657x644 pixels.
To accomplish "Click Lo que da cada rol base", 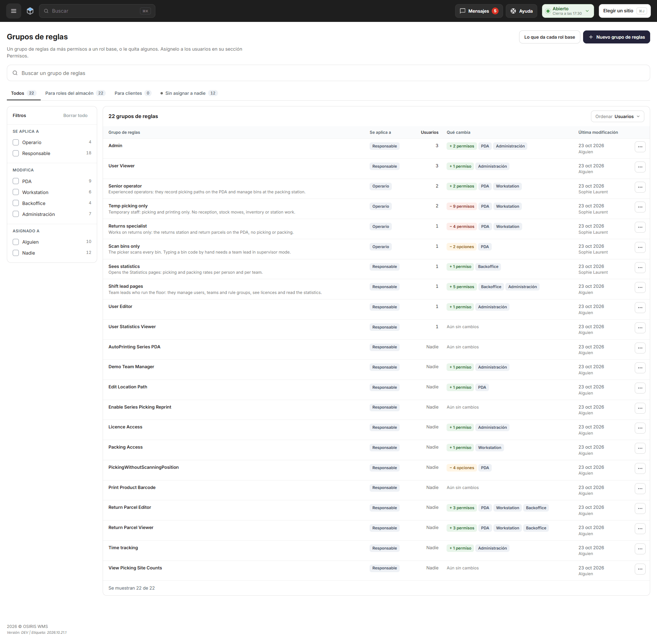I will [550, 37].
